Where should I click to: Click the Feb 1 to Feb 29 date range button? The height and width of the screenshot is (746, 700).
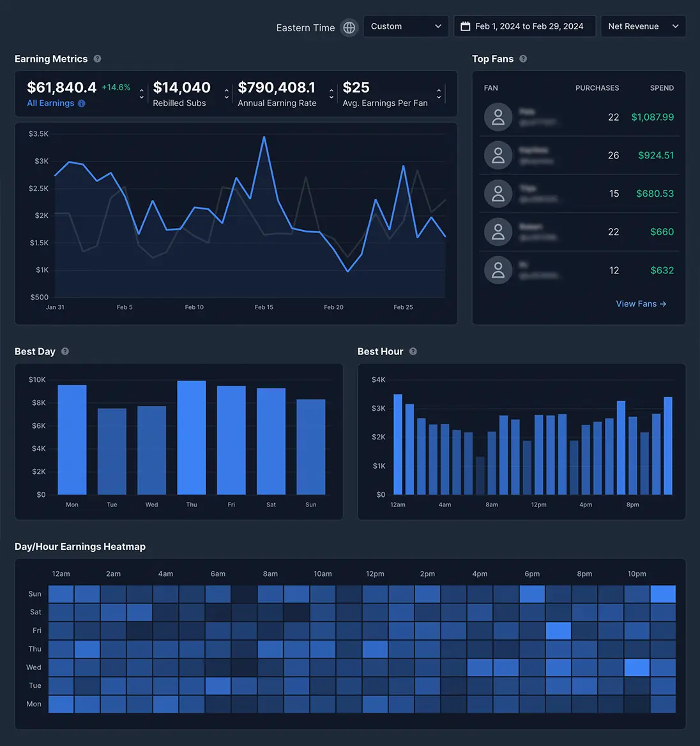[x=524, y=26]
